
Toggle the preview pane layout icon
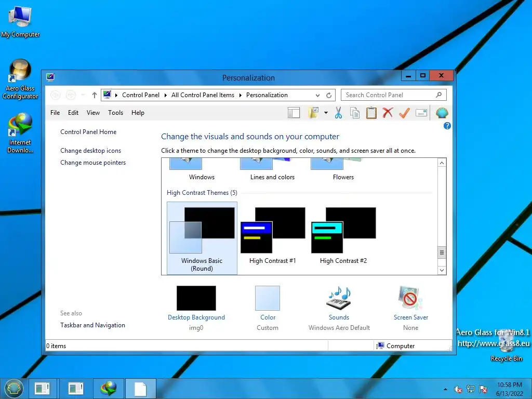tap(294, 113)
